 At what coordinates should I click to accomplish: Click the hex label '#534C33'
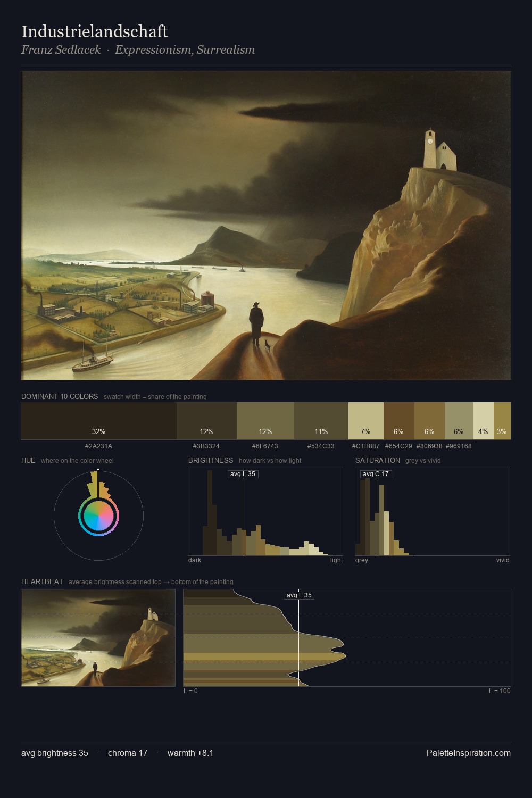[x=321, y=446]
